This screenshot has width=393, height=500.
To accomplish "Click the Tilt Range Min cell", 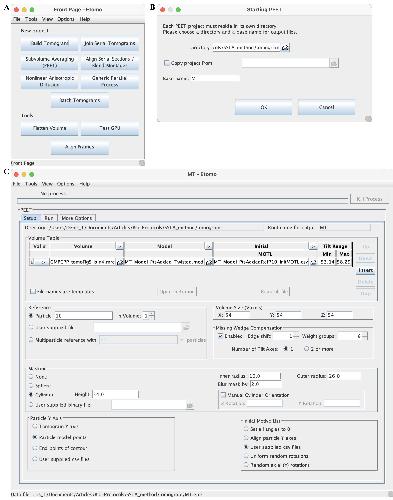I will 327,262.
